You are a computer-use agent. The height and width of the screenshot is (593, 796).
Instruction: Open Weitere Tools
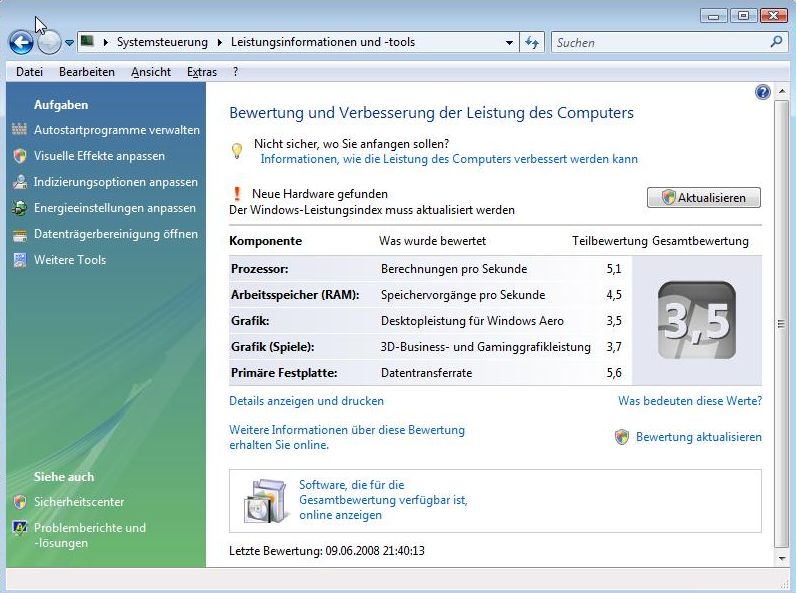(x=70, y=260)
